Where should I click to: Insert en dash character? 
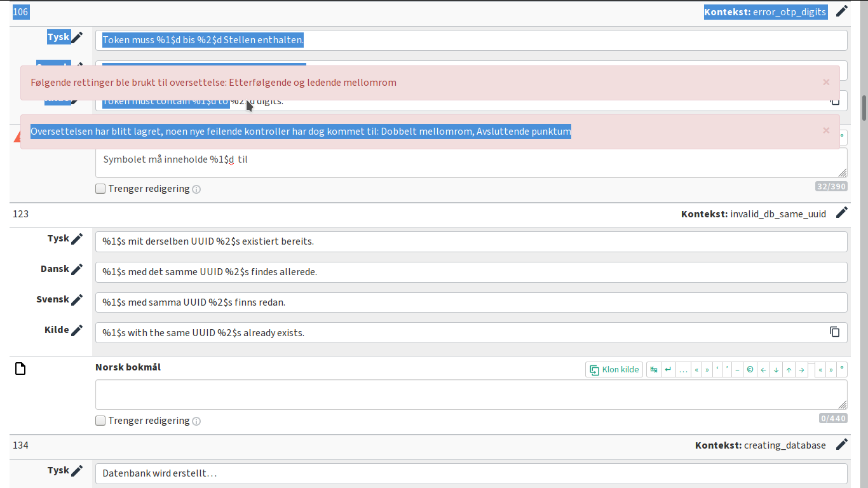[737, 369]
